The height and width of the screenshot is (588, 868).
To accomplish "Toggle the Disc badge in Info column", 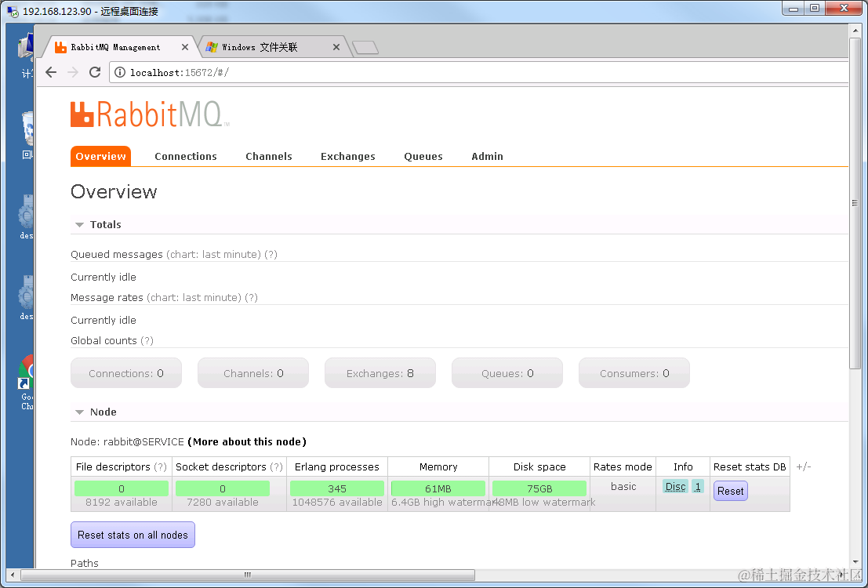I will (675, 486).
